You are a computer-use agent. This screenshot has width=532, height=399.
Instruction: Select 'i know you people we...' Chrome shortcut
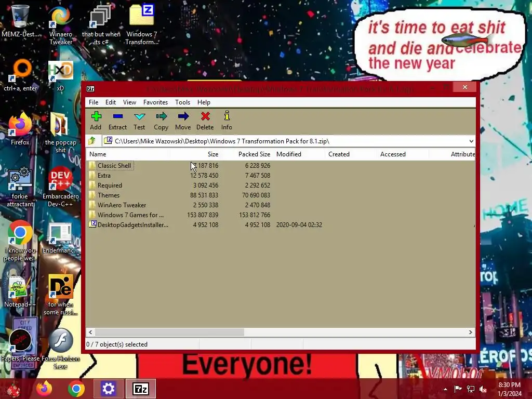click(20, 241)
